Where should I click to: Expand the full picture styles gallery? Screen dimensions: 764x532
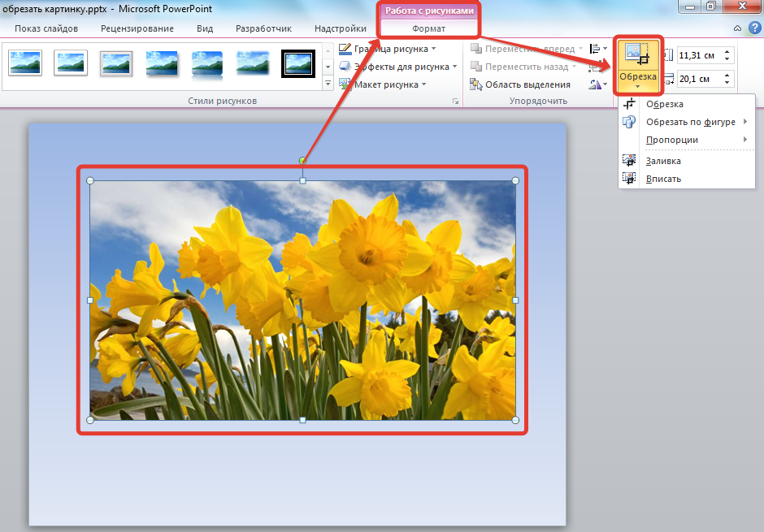328,84
